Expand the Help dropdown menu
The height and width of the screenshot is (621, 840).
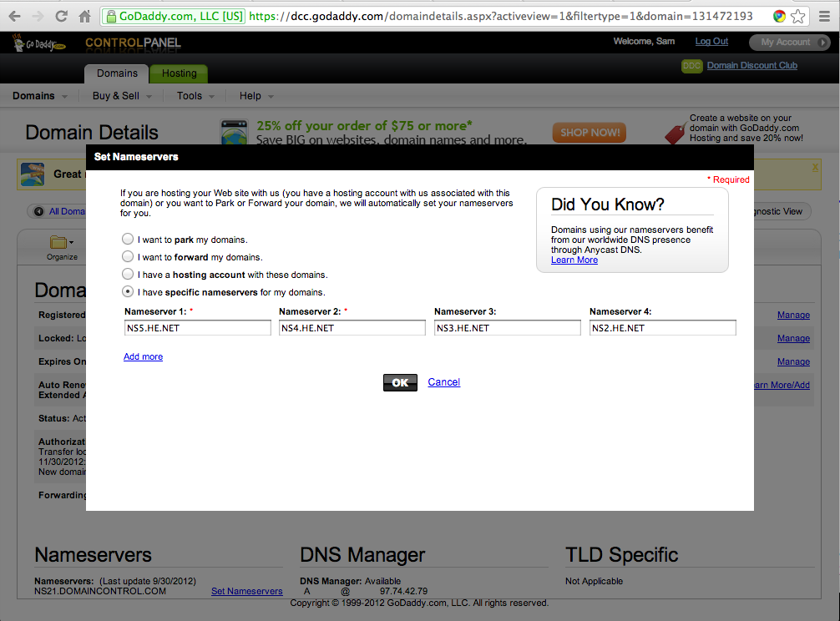[x=256, y=96]
